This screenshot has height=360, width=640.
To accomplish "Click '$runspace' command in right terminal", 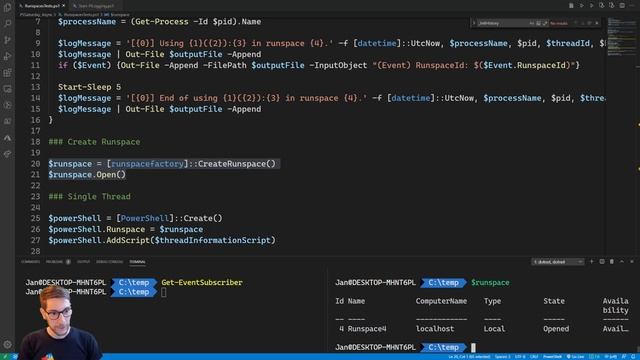I will 490,282.
